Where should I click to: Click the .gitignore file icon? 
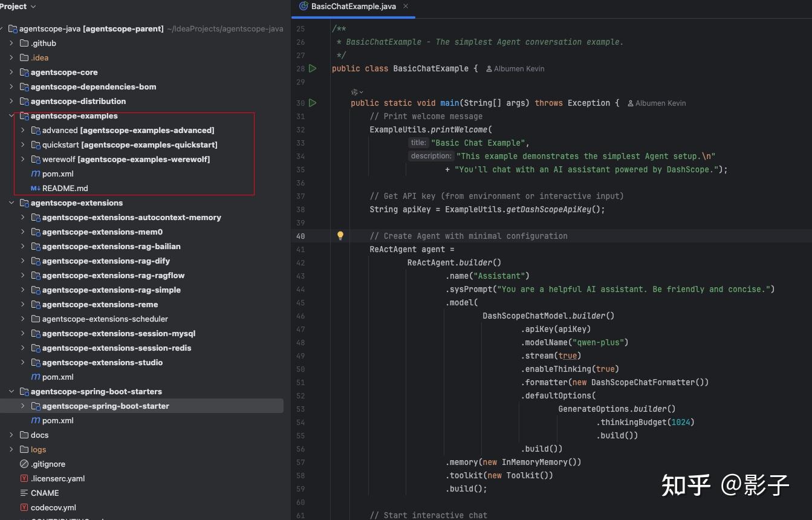24,464
